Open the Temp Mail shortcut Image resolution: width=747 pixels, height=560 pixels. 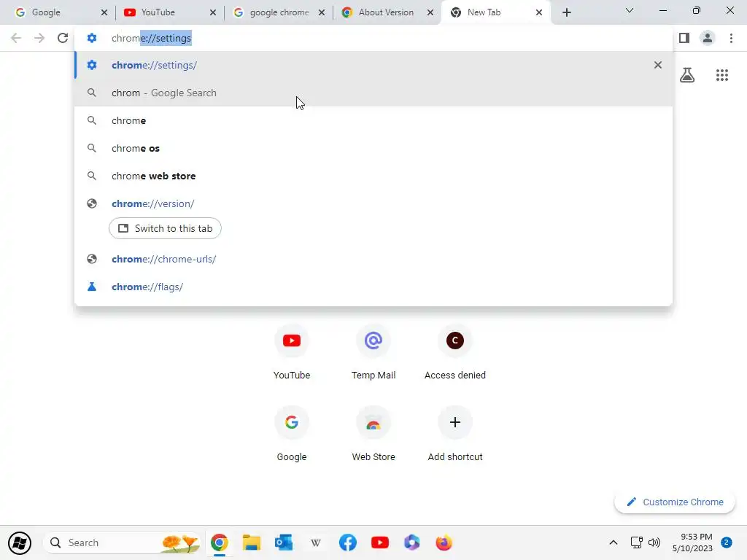click(373, 352)
